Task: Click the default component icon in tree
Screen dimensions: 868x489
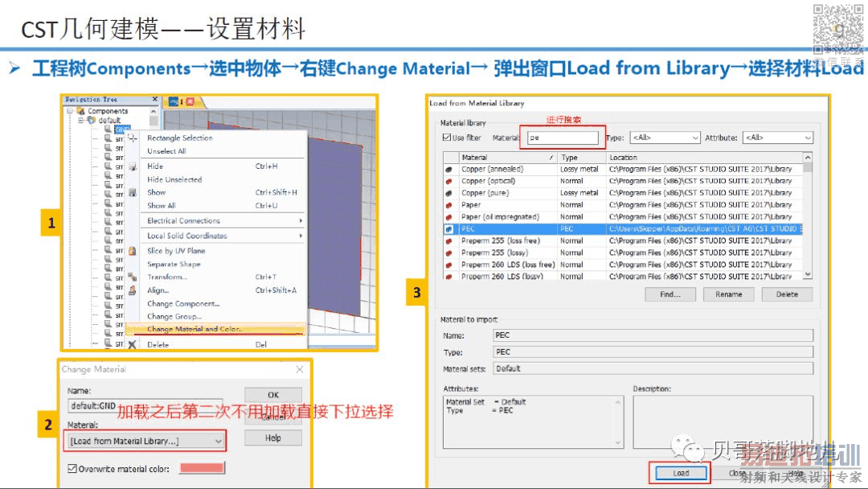Action: [92, 120]
